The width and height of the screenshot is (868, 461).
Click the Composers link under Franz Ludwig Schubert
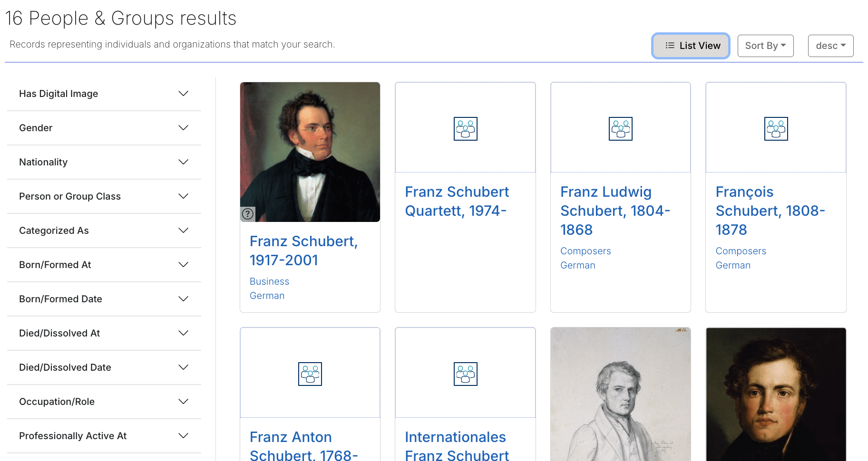click(x=585, y=251)
